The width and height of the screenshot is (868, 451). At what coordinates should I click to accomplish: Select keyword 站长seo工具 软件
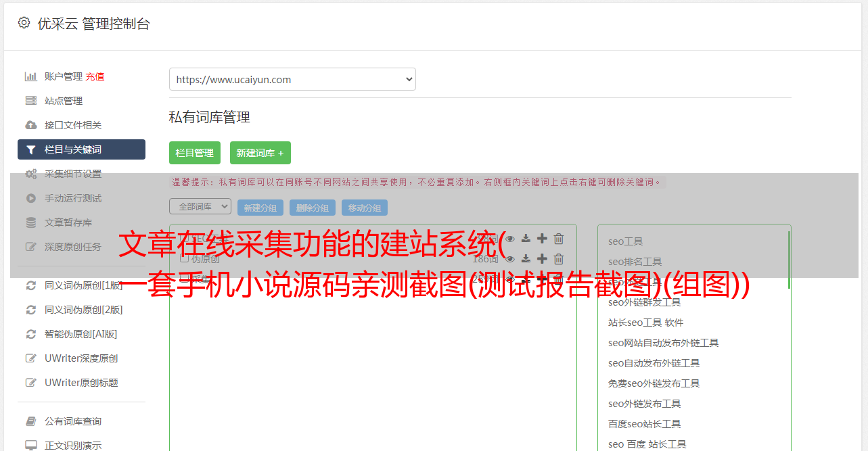[x=646, y=323]
